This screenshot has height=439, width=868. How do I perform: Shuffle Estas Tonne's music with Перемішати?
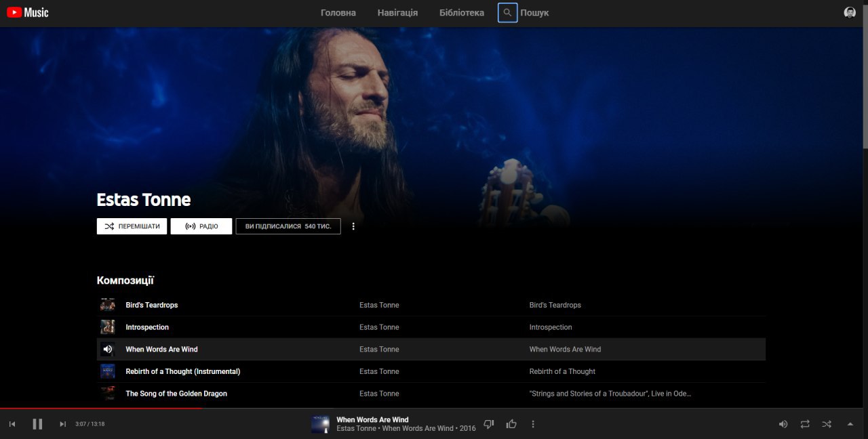132,226
